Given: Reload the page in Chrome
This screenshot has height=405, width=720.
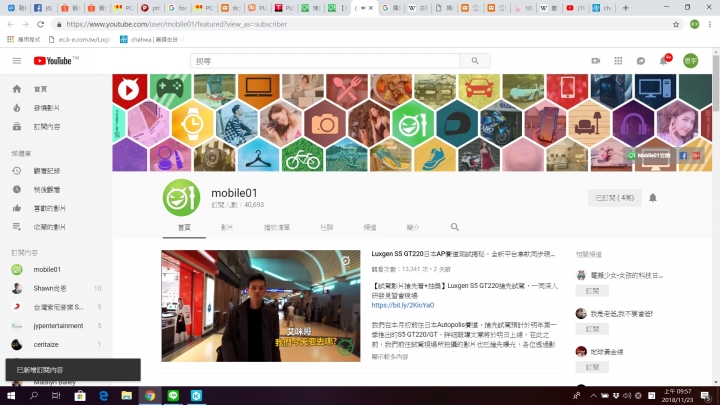Looking at the screenshot, I should click(x=40, y=24).
